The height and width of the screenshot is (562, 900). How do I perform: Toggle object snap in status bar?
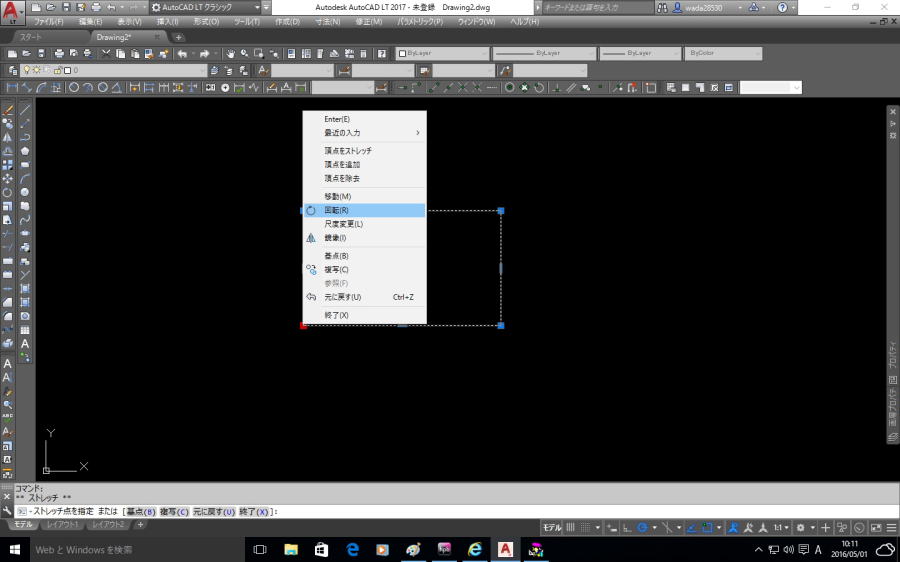[x=707, y=528]
